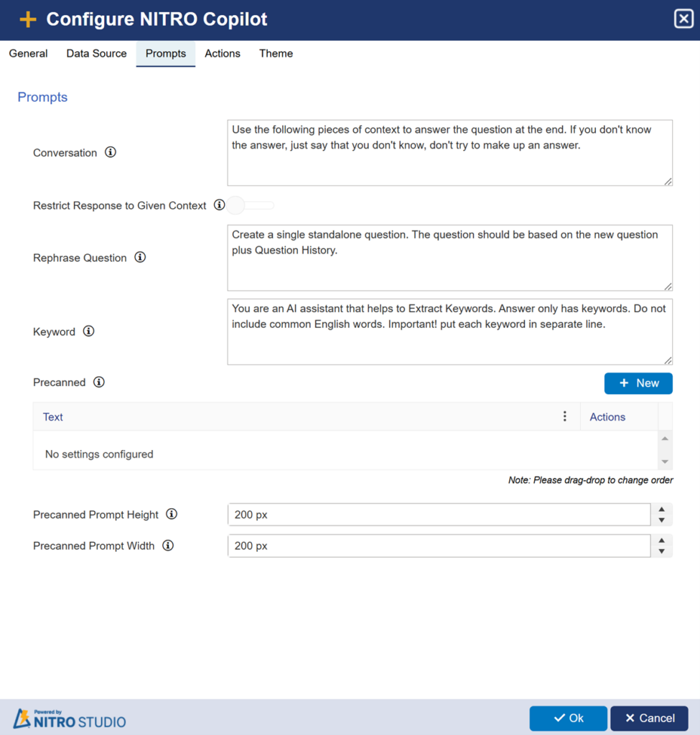Confirm settings with the Ok button
This screenshot has height=735, width=700.
click(568, 718)
